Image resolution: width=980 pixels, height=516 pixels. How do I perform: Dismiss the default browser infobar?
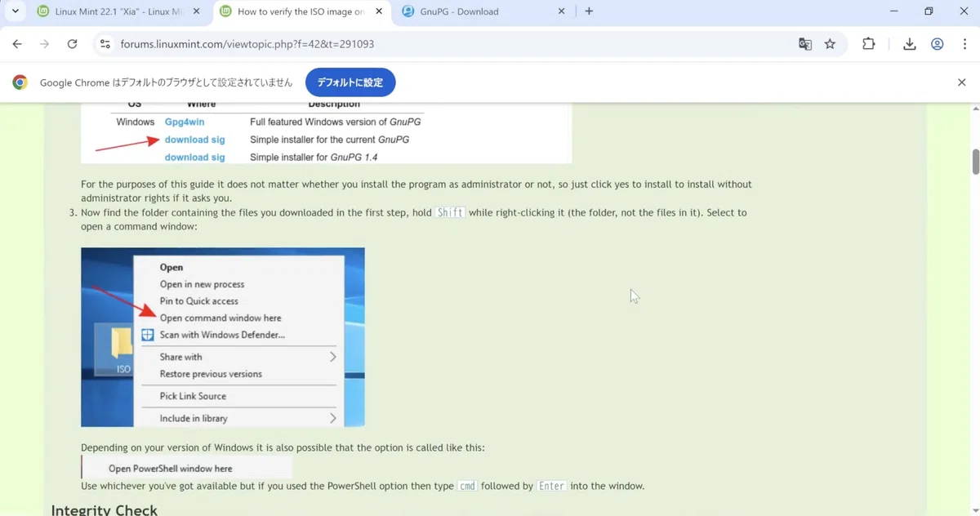pyautogui.click(x=961, y=82)
